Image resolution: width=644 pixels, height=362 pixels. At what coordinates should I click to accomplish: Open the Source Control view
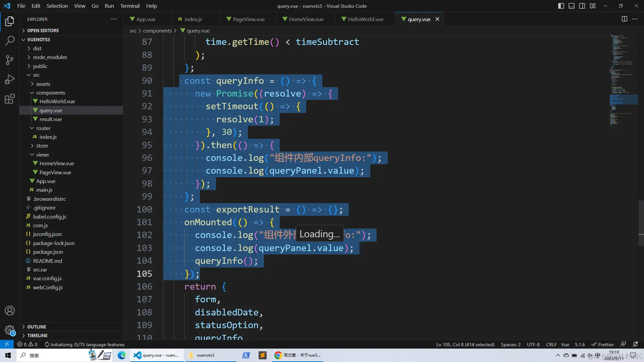[10, 60]
